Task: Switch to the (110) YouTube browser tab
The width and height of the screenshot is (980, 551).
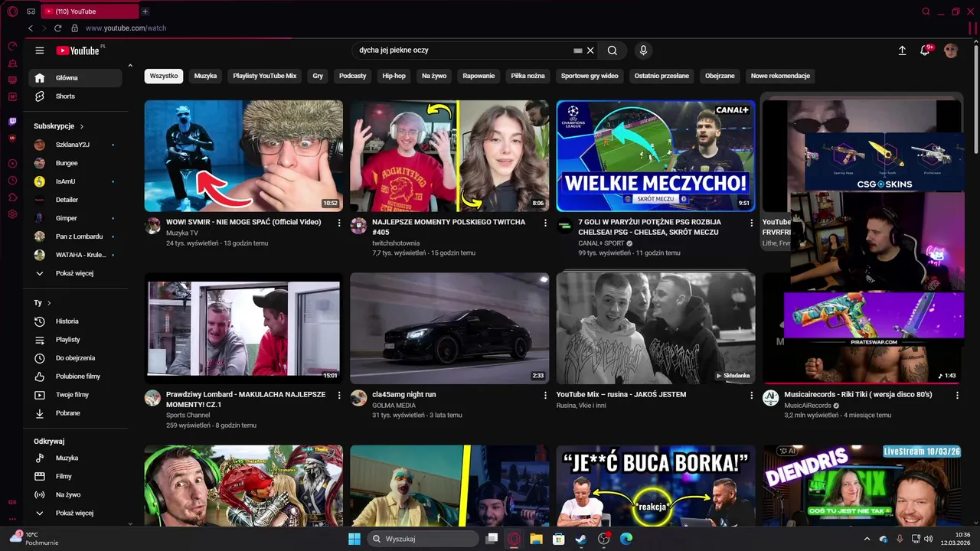Action: pyautogui.click(x=89, y=11)
